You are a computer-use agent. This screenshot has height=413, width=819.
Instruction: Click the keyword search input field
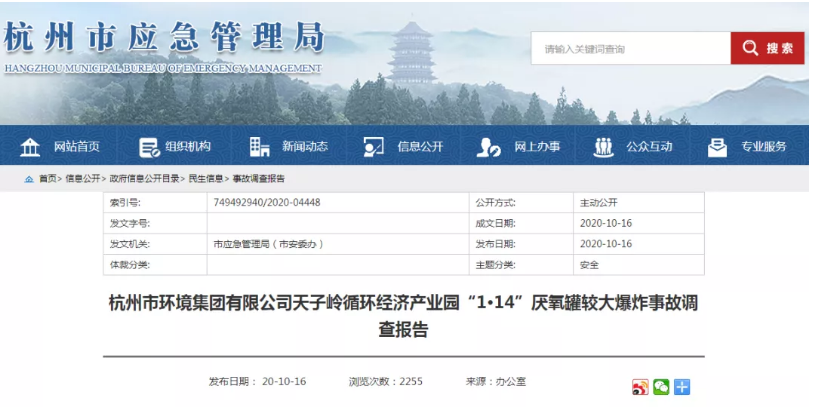pos(630,48)
